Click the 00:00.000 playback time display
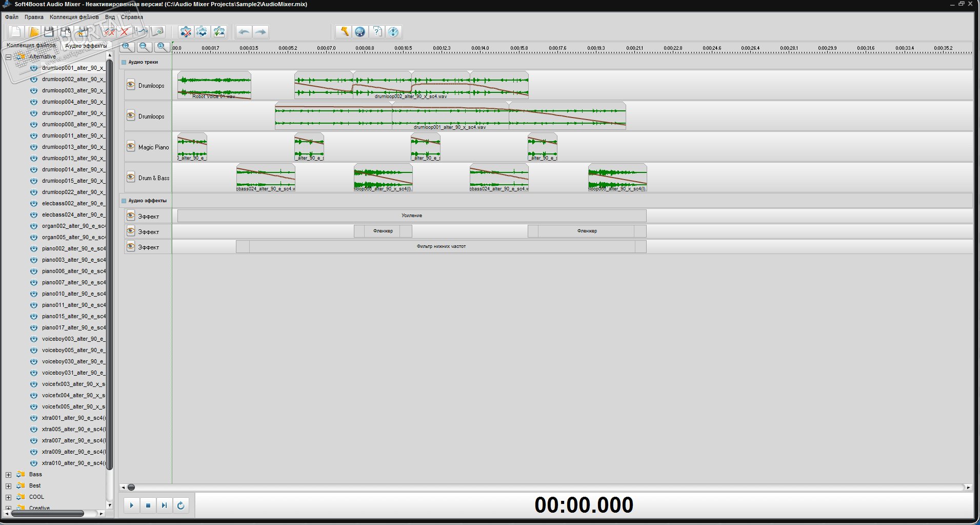 coord(584,505)
